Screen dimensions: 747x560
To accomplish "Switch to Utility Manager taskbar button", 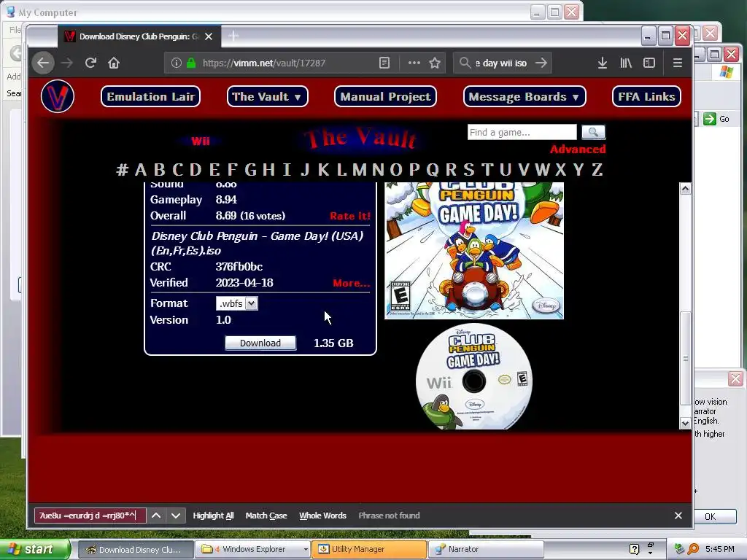I will [x=368, y=549].
